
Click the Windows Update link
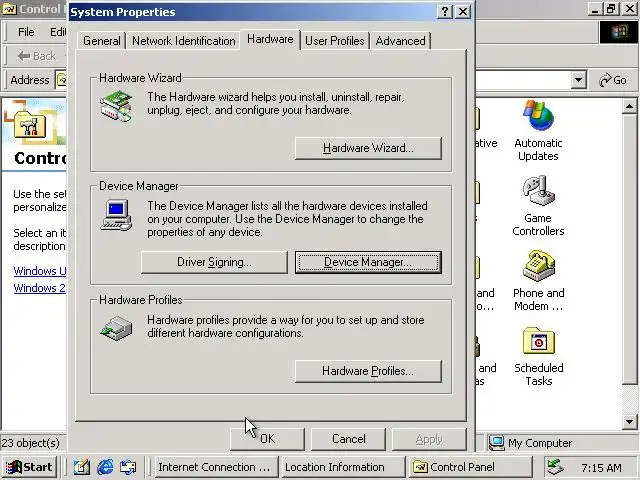(x=40, y=271)
